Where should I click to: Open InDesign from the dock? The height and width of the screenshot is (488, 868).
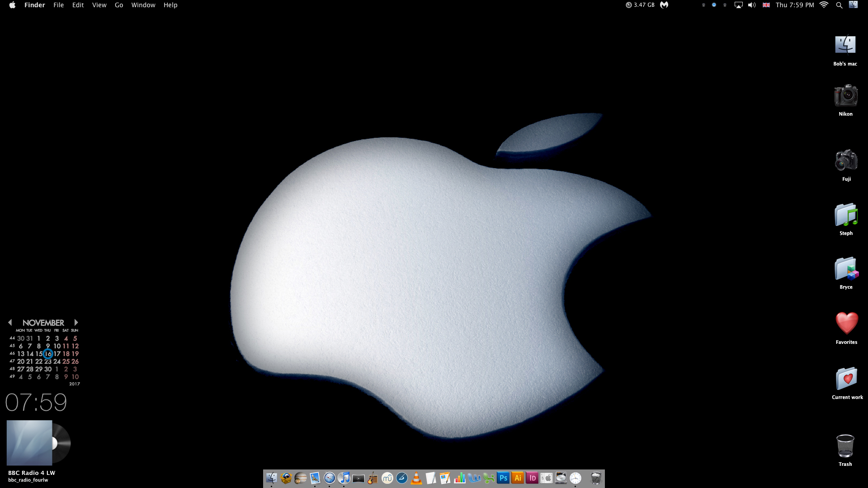coord(532,478)
